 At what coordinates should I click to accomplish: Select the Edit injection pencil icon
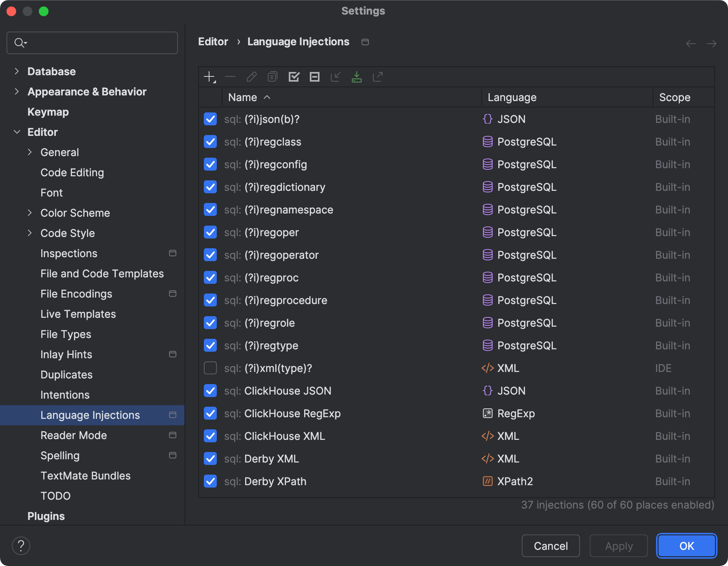click(251, 77)
